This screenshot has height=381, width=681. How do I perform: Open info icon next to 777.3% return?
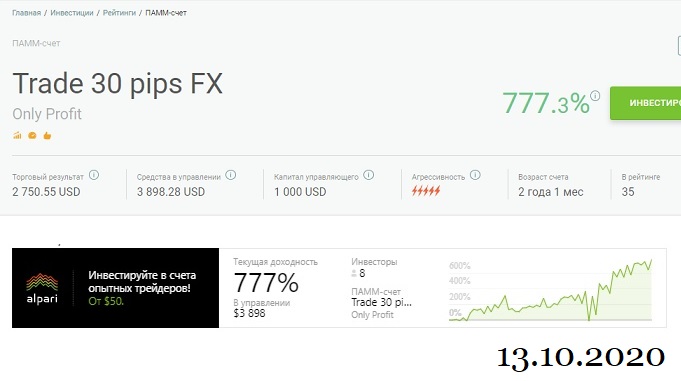[x=595, y=96]
